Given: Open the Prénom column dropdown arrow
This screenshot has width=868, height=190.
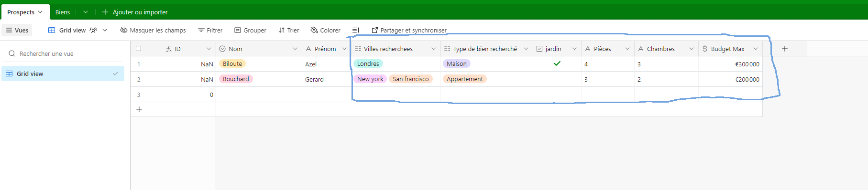Looking at the screenshot, I should pyautogui.click(x=344, y=49).
